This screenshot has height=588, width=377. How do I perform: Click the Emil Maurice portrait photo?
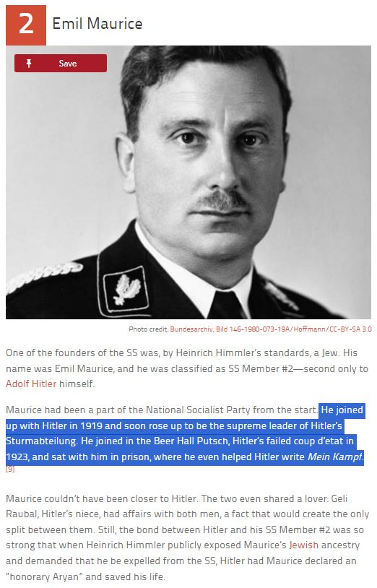click(188, 182)
